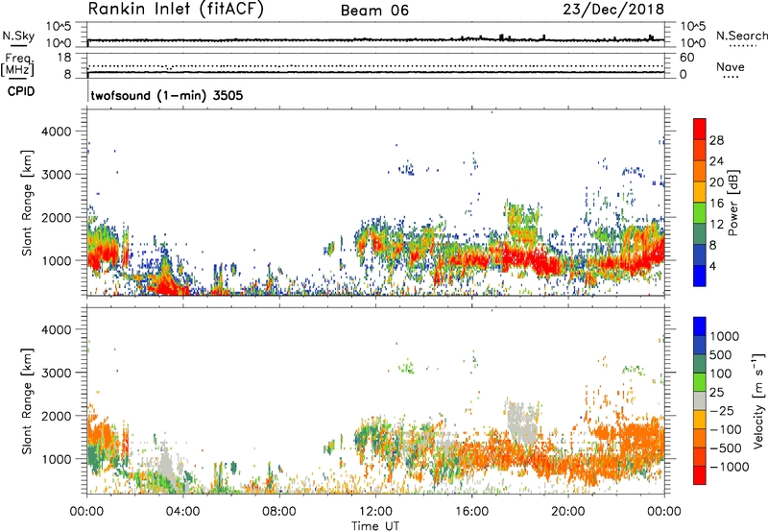The height and width of the screenshot is (532, 768).
Task: Click the '4000' tick in power panel
Action: 57,132
